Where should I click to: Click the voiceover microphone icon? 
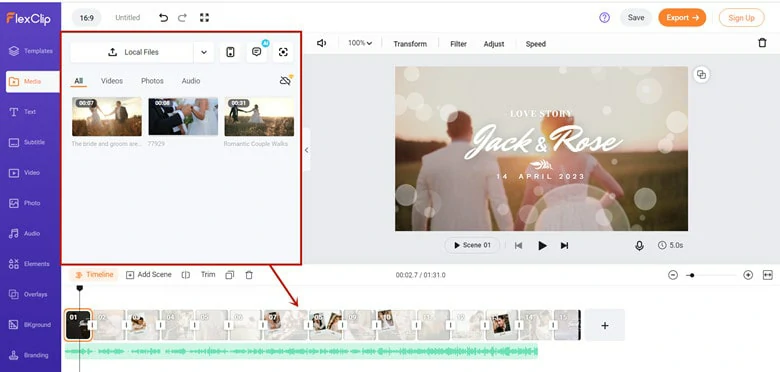click(x=639, y=246)
